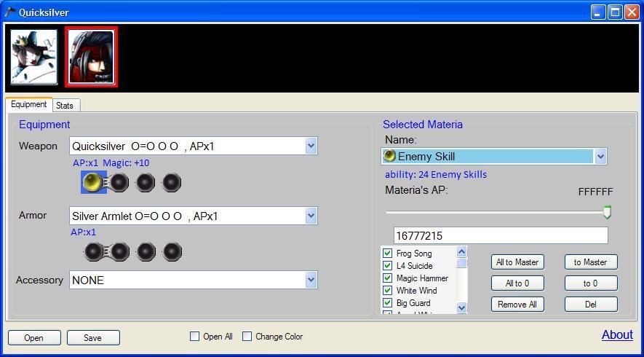Open the Accessory dropdown list
The image size is (644, 357).
[311, 280]
